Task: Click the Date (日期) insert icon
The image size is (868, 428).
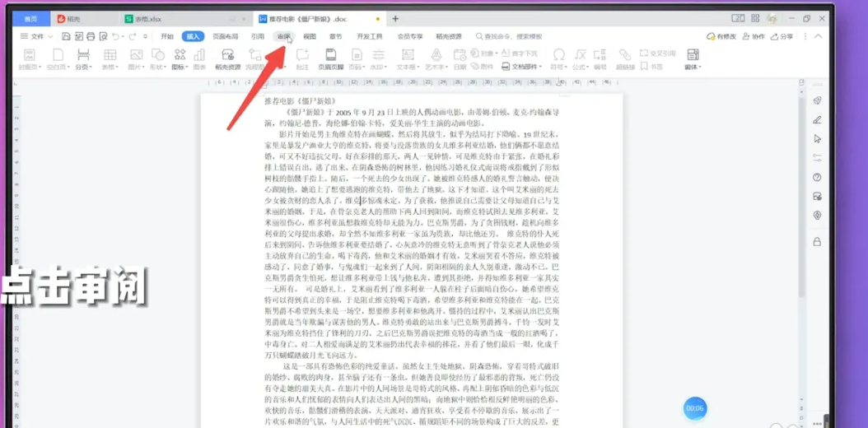Action: pyautogui.click(x=460, y=55)
